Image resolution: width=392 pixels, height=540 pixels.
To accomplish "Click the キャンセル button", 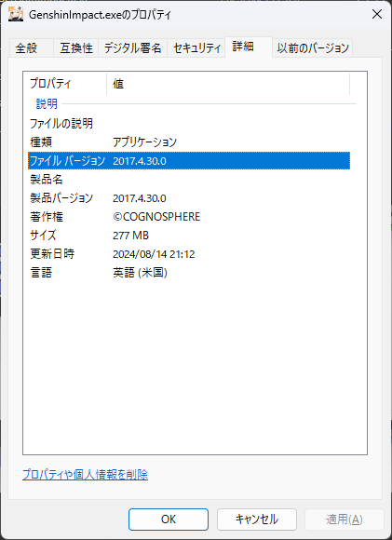I will pyautogui.click(x=257, y=520).
